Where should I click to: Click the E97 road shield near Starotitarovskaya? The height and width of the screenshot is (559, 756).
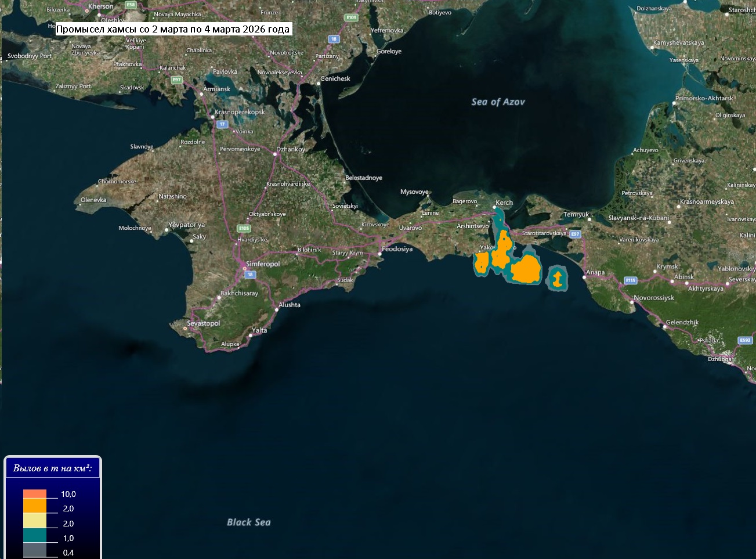point(575,234)
